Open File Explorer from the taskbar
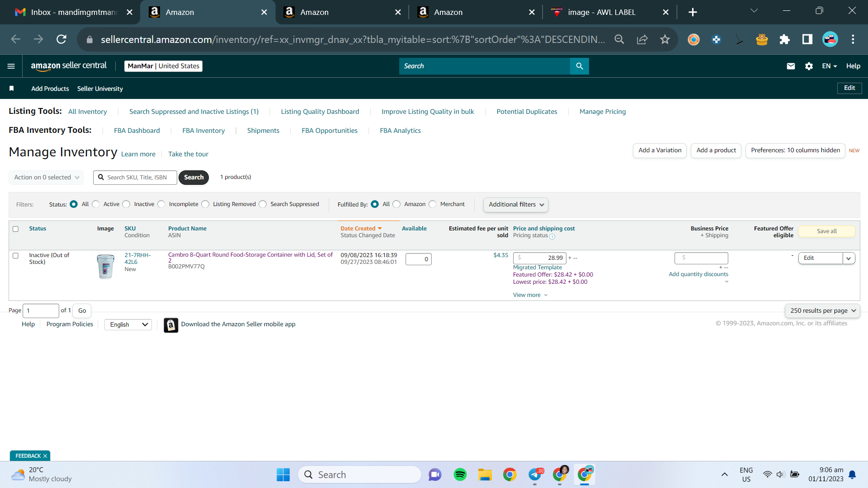The image size is (868, 488). coord(485,474)
